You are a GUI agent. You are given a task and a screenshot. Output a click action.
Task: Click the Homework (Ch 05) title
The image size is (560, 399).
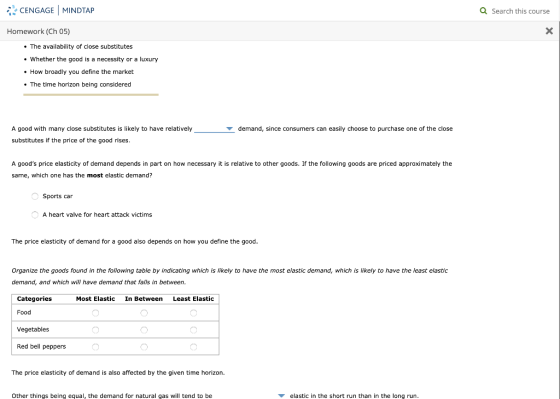click(x=38, y=31)
